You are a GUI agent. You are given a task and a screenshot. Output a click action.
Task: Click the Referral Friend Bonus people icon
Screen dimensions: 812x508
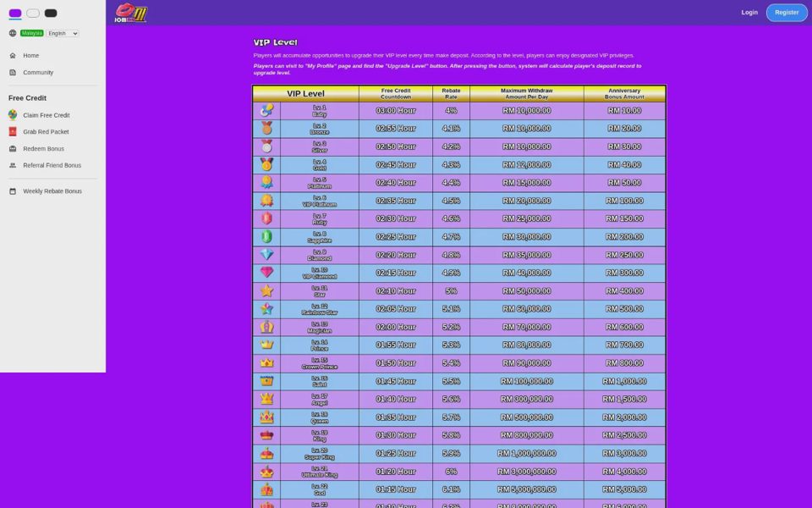pyautogui.click(x=13, y=165)
